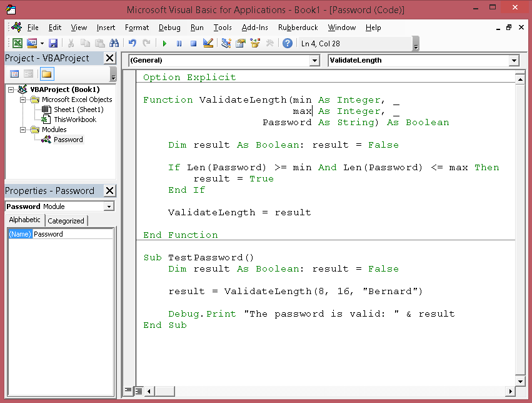Click the Paste clipboard icon
Screen dimensions: 532x403
point(100,43)
